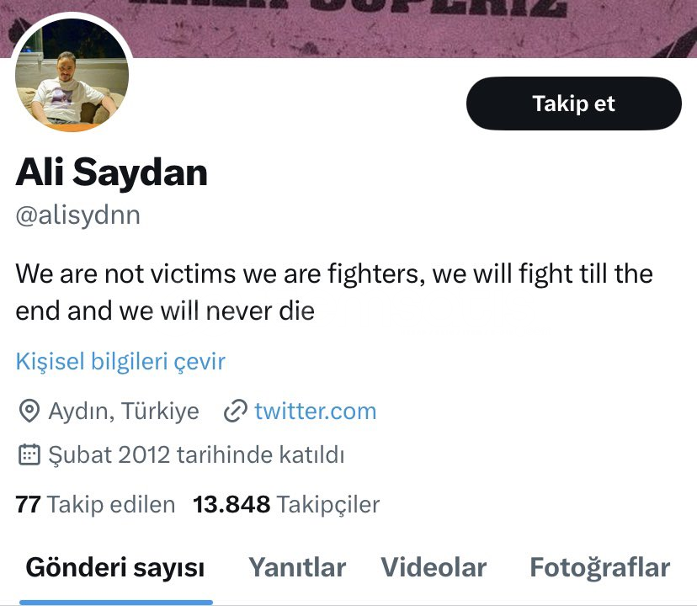View the 13.848 Takipçiler list
Screen dimensions: 697x616
point(286,504)
